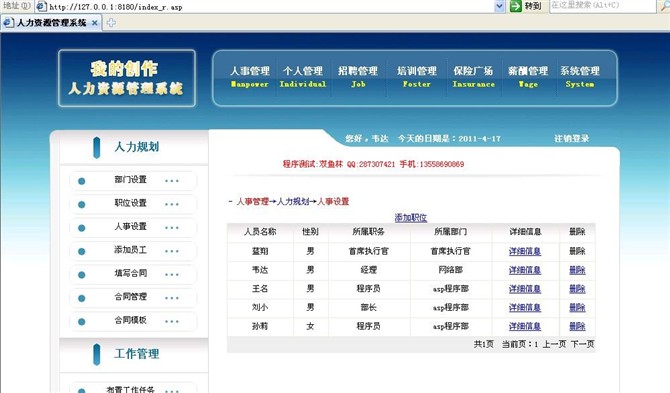Open the 人事管理 Manpower menu
The height and width of the screenshot is (393, 670).
(250, 76)
